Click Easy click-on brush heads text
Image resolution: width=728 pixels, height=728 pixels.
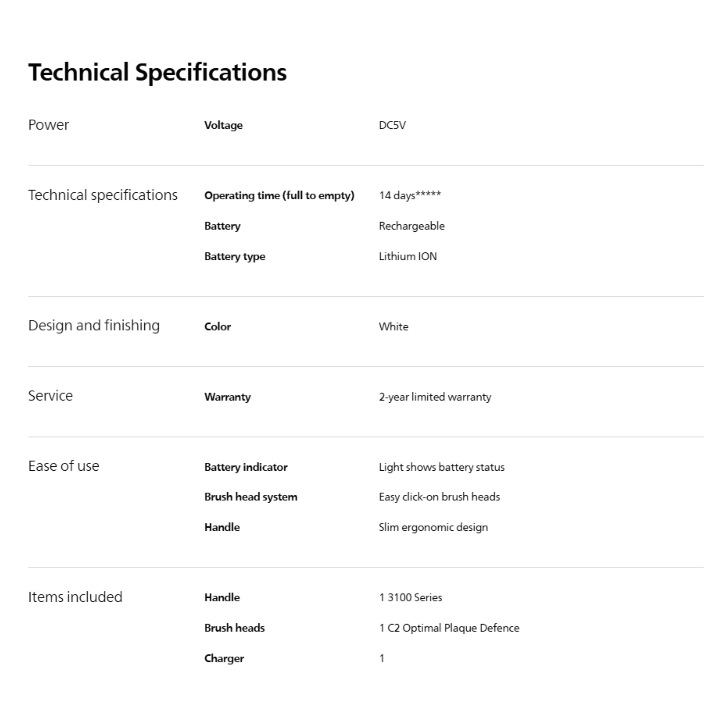(439, 497)
